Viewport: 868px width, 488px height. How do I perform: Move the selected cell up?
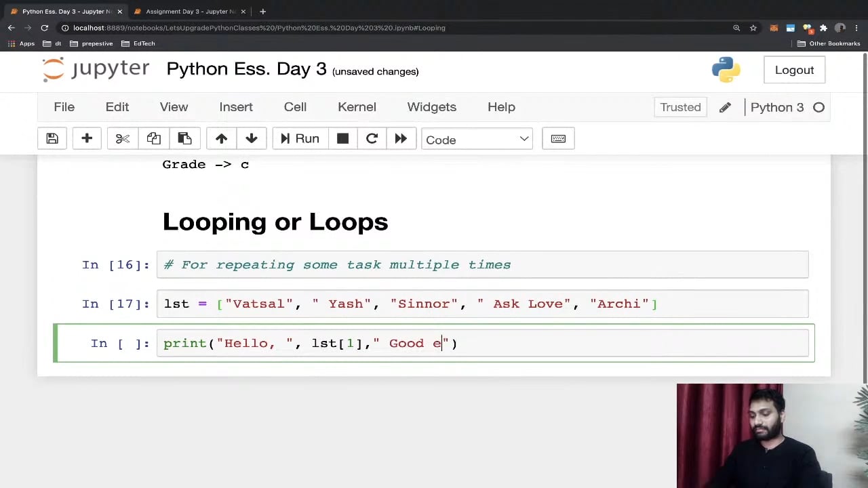point(221,139)
